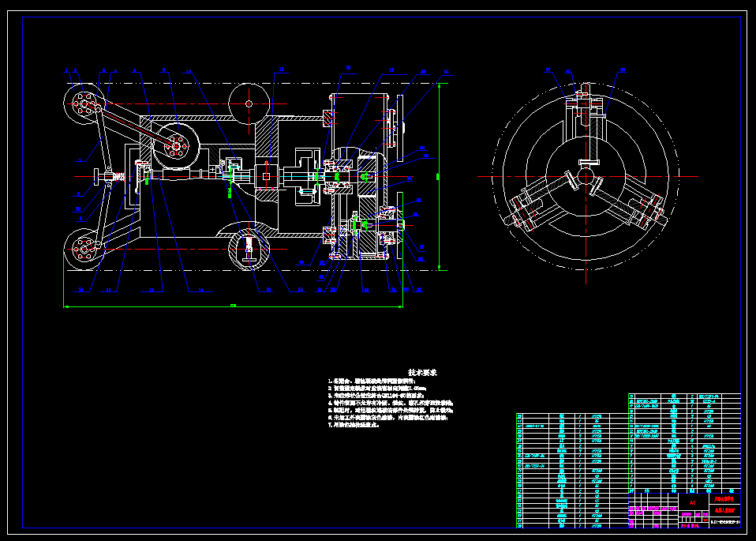
Task: Select balloon label 10 above side view
Action: [x=189, y=71]
